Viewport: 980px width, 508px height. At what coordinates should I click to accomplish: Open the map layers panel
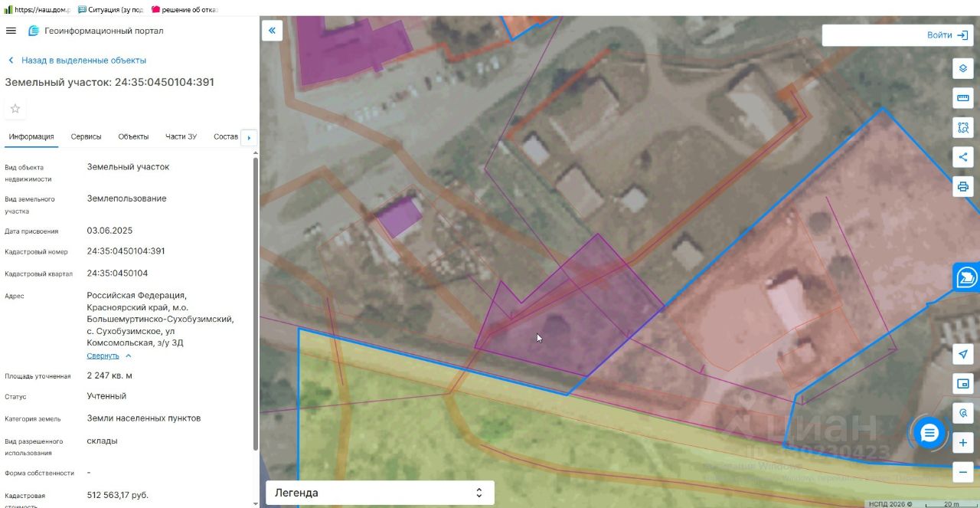tap(963, 68)
